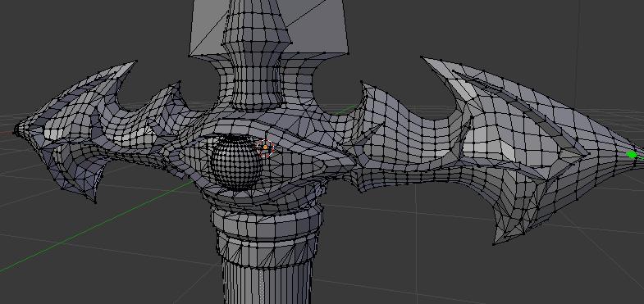The width and height of the screenshot is (644, 304).
Task: Select the inner right horn tip near center
Action: [362, 83]
